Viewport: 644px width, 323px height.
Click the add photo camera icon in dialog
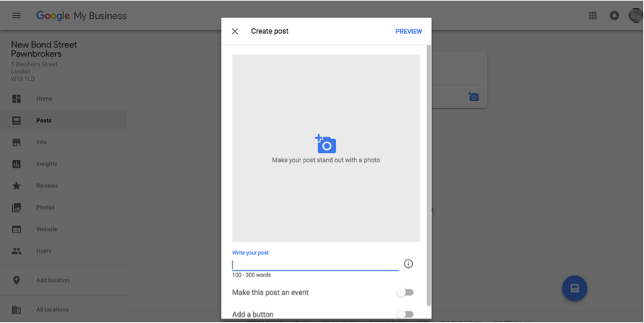tap(325, 143)
